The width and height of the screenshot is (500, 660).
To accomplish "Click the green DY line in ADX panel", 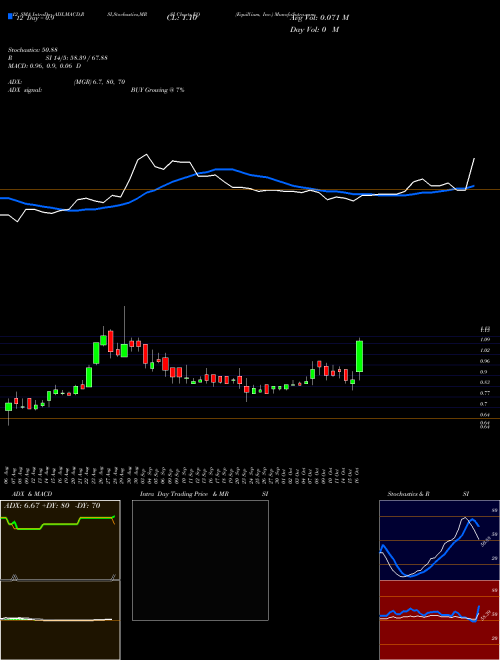I will tap(59, 524).
